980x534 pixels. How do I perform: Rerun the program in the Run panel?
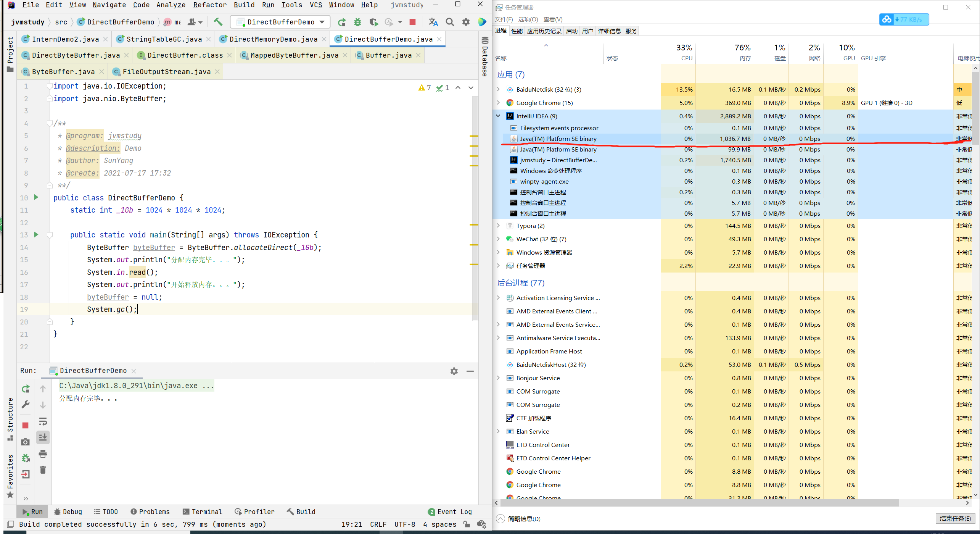pyautogui.click(x=26, y=389)
